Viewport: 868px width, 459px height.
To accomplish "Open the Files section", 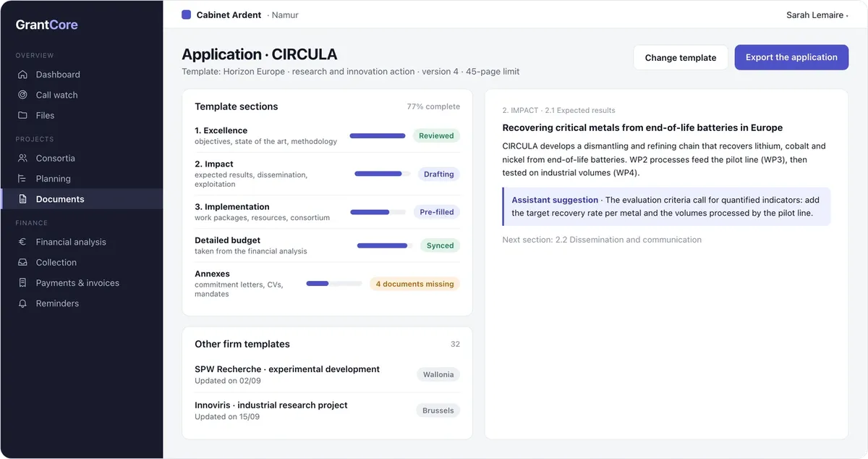I will coord(82,115).
